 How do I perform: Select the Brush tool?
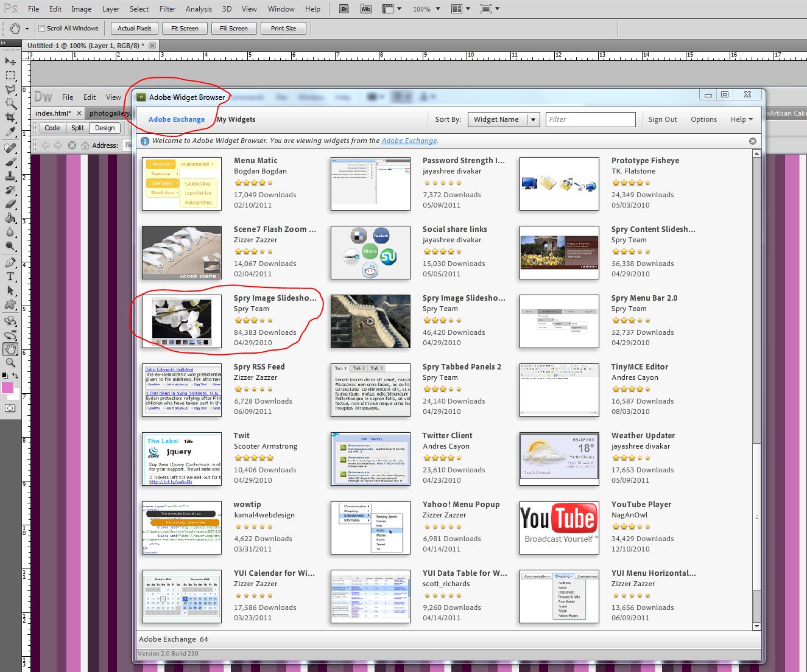point(10,162)
